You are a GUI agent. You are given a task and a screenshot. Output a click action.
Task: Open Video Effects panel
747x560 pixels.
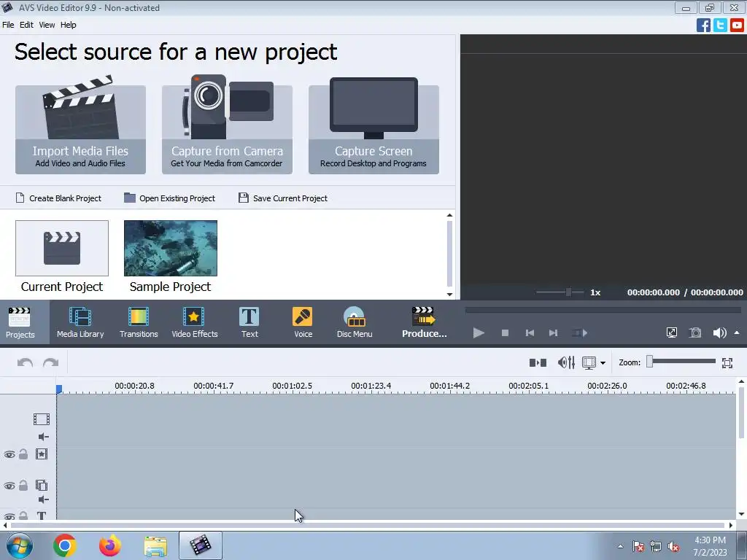point(194,322)
